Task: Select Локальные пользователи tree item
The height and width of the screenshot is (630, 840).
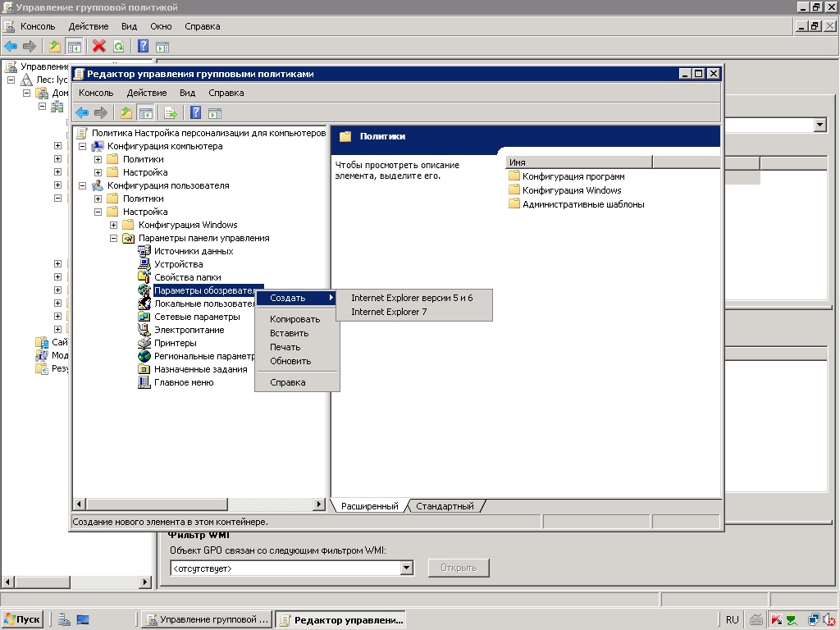Action: (x=204, y=304)
